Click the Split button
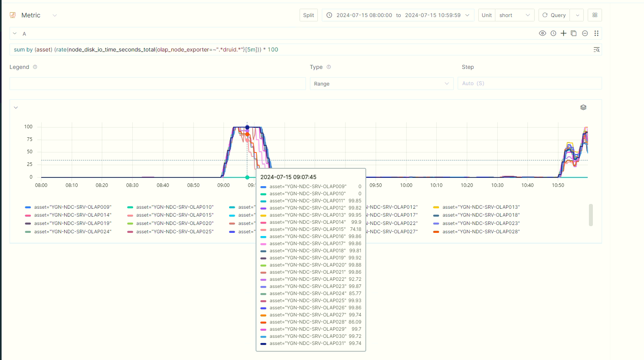This screenshot has height=360, width=644. click(308, 15)
